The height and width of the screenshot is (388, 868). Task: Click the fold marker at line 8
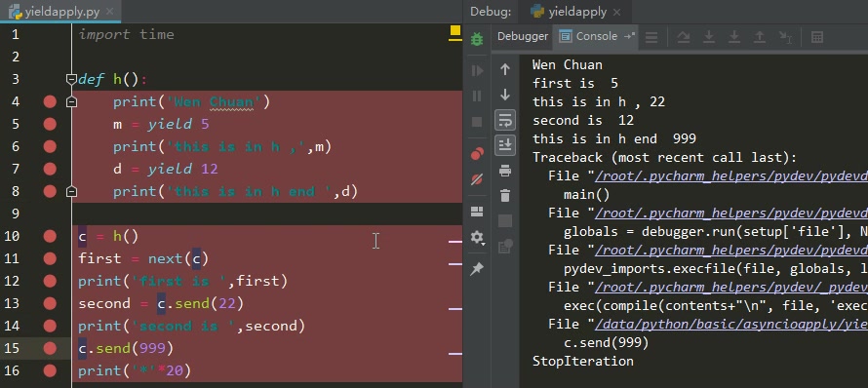tap(71, 191)
